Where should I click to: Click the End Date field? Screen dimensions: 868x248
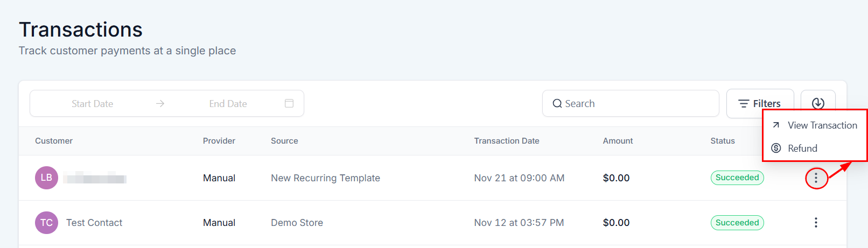[228, 104]
